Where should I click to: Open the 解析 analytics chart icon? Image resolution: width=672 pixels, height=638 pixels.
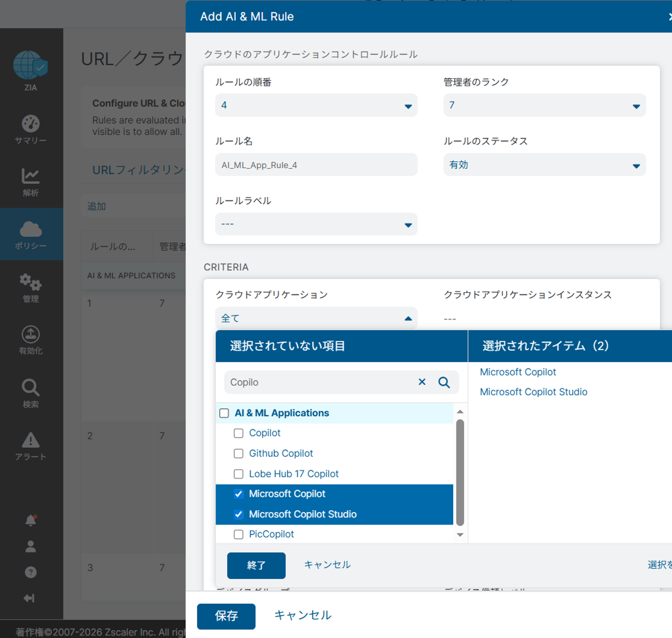tap(31, 176)
